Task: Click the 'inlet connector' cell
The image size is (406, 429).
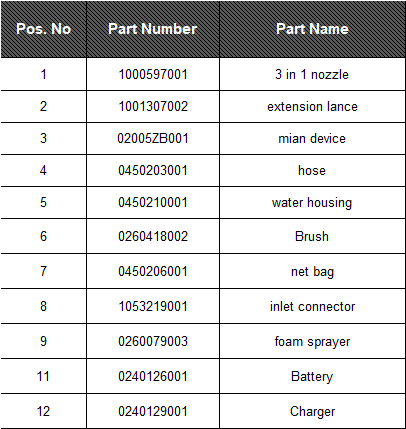Action: click(x=312, y=306)
